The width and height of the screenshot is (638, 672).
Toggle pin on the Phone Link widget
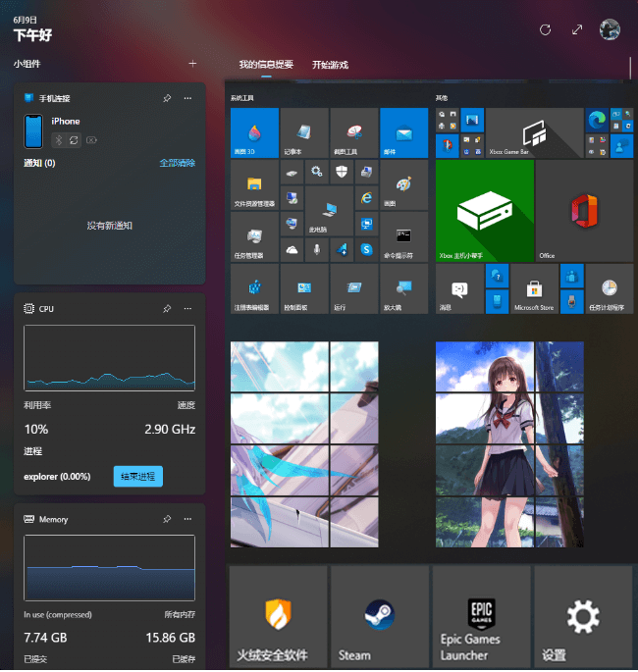click(x=167, y=98)
